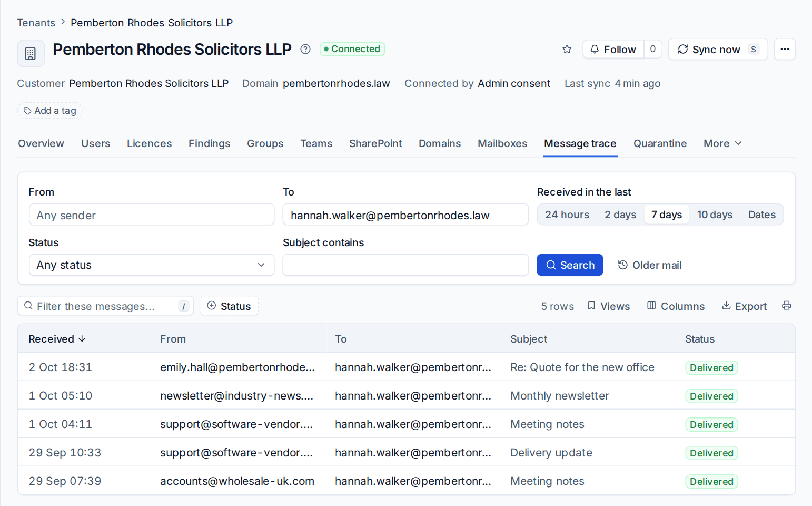
Task: Run the message trace Search
Action: click(x=570, y=265)
